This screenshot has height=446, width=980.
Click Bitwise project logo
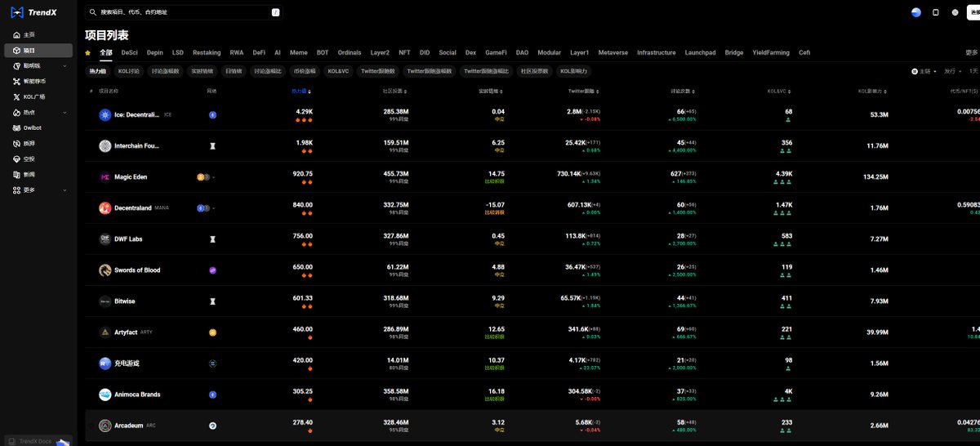(x=105, y=301)
